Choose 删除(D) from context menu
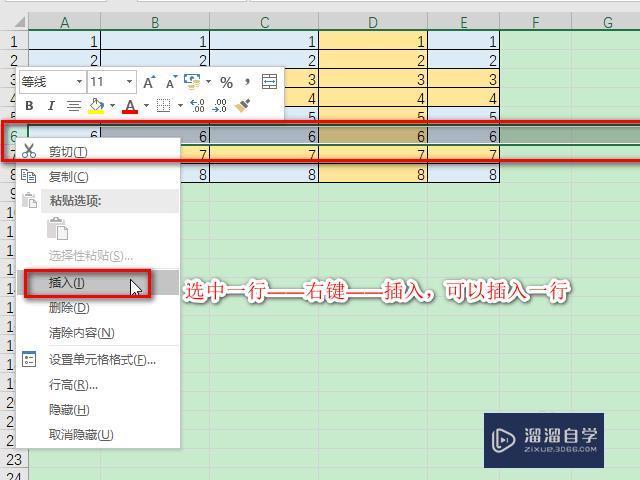Image resolution: width=640 pixels, height=480 pixels. (98, 308)
